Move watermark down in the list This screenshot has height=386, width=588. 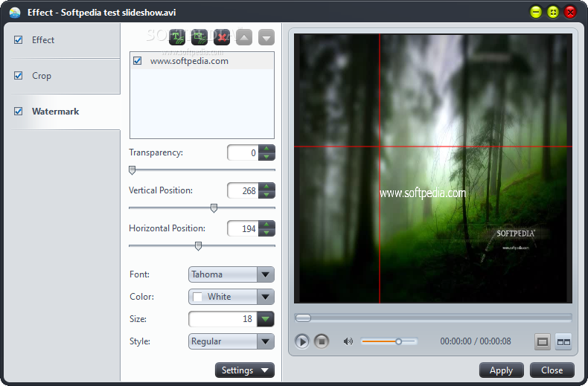click(x=266, y=37)
